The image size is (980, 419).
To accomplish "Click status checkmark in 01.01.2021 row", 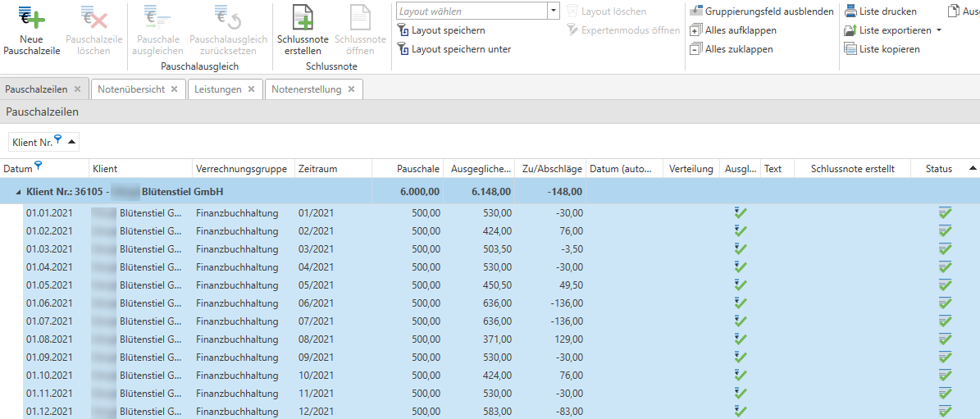I will [945, 213].
